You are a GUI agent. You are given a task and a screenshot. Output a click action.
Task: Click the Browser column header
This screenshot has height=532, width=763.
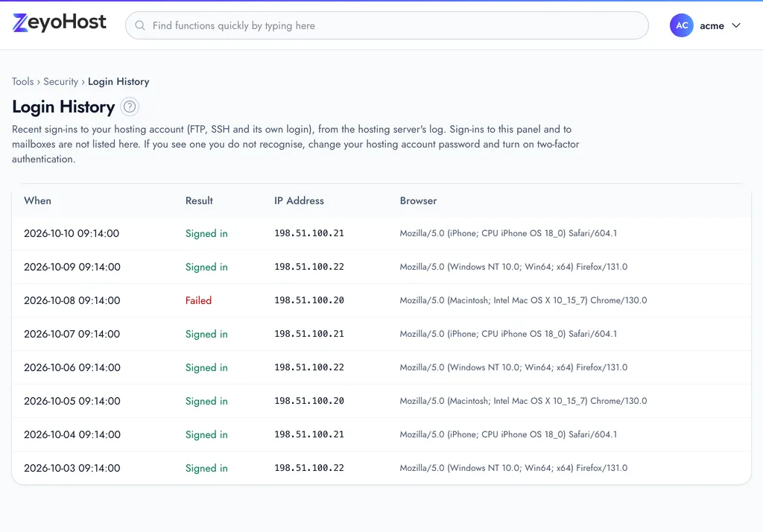[418, 200]
